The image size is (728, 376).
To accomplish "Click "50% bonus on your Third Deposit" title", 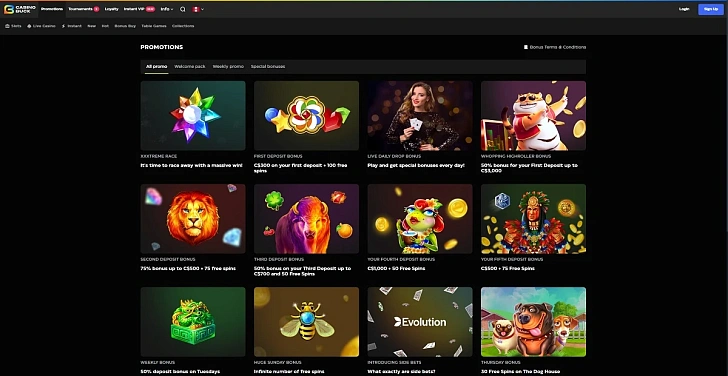I will pos(303,271).
